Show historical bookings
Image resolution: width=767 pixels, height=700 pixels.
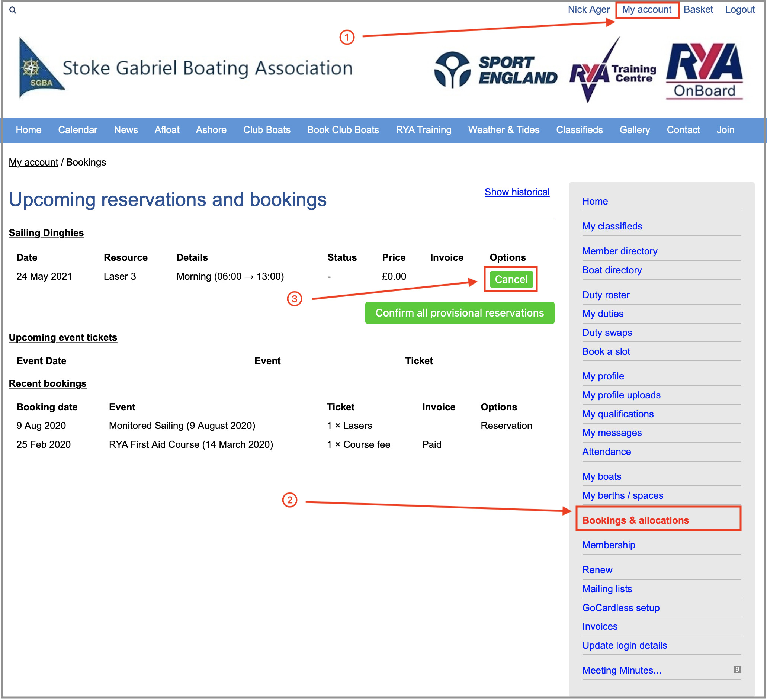tap(517, 192)
